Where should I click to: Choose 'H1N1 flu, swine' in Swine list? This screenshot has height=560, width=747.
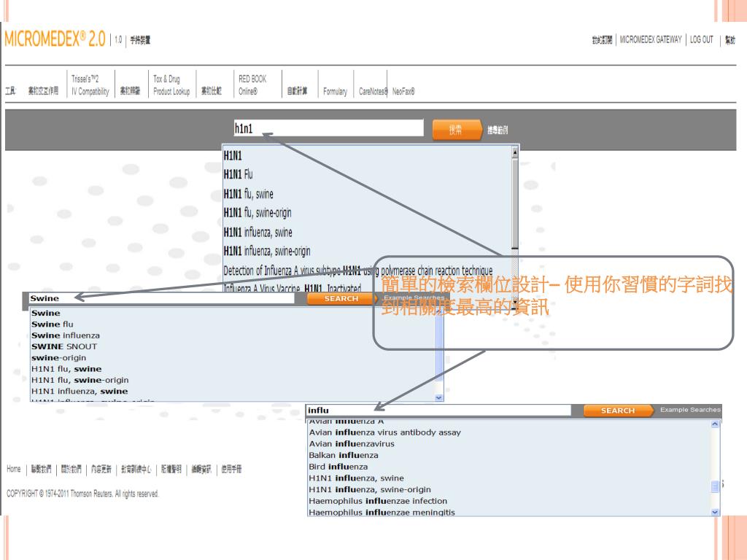pyautogui.click(x=66, y=369)
